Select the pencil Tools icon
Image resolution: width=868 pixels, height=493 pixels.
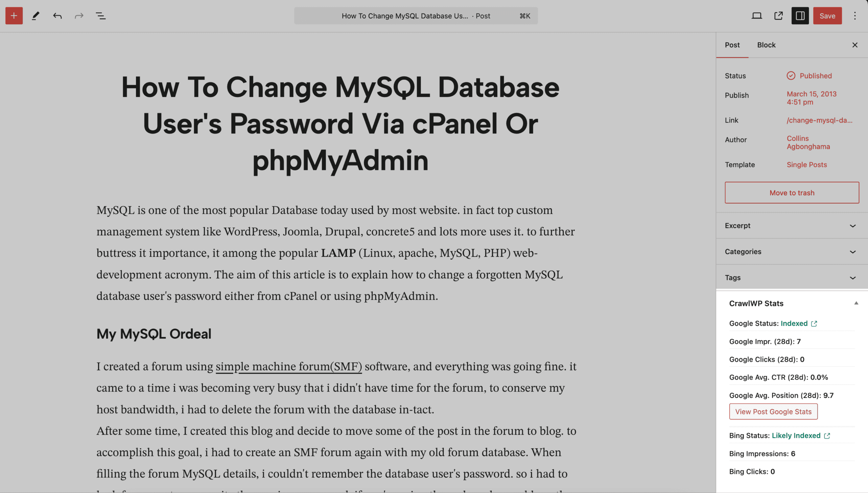35,15
